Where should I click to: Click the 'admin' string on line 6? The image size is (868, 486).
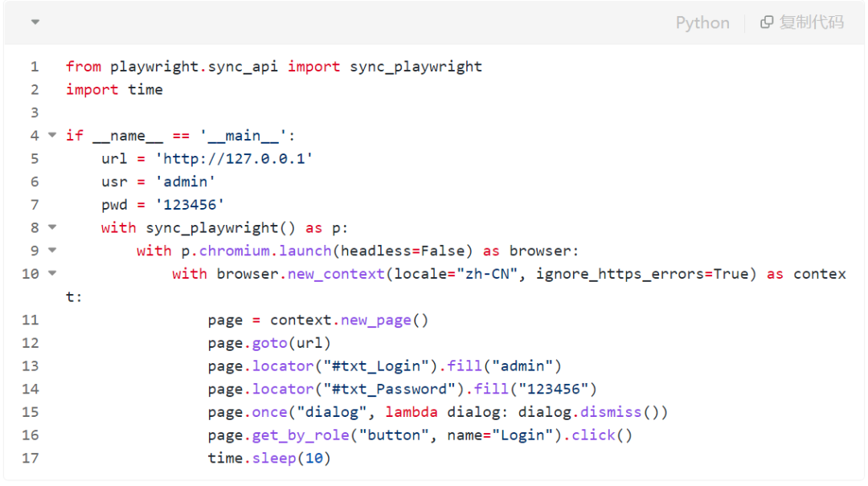click(186, 182)
